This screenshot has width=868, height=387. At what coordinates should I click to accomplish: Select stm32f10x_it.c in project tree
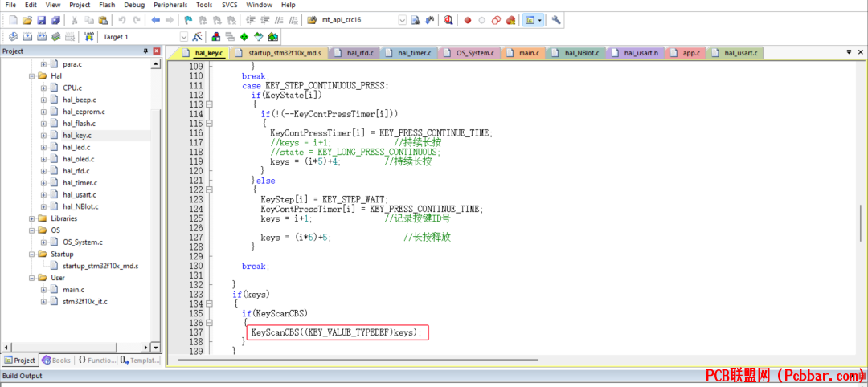coord(84,302)
